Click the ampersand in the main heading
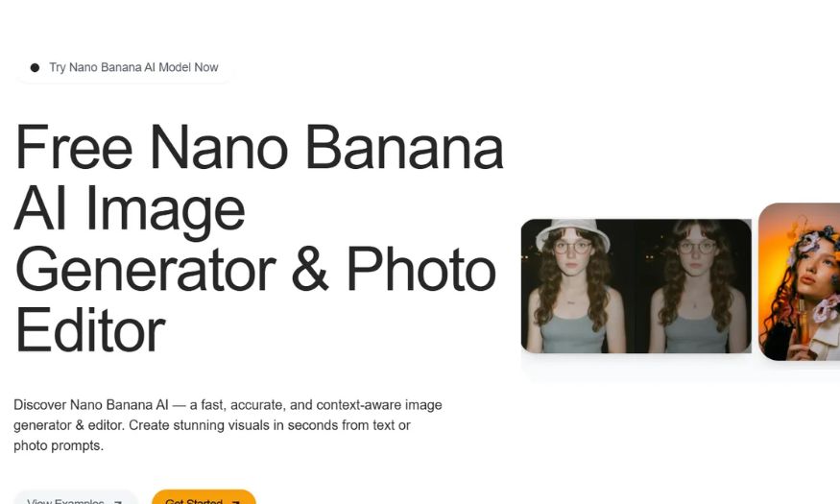This screenshot has width=840, height=504. click(310, 270)
